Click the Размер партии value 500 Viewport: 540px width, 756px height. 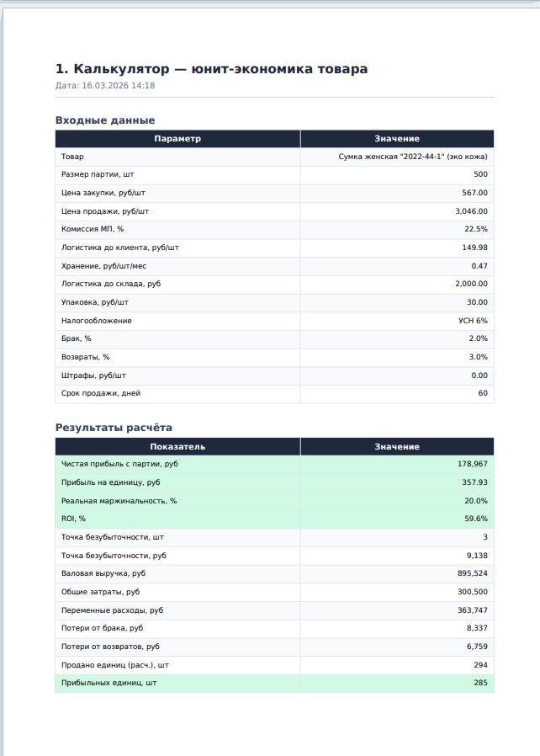[480, 174]
